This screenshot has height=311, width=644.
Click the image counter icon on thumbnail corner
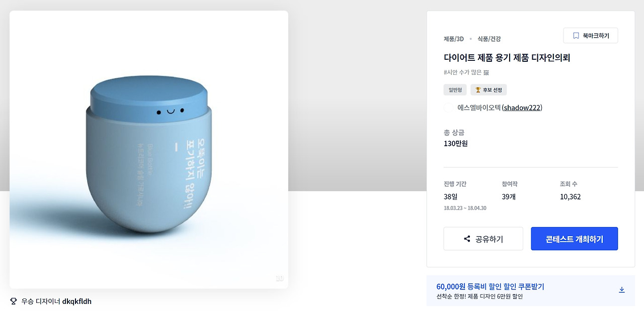pyautogui.click(x=280, y=278)
